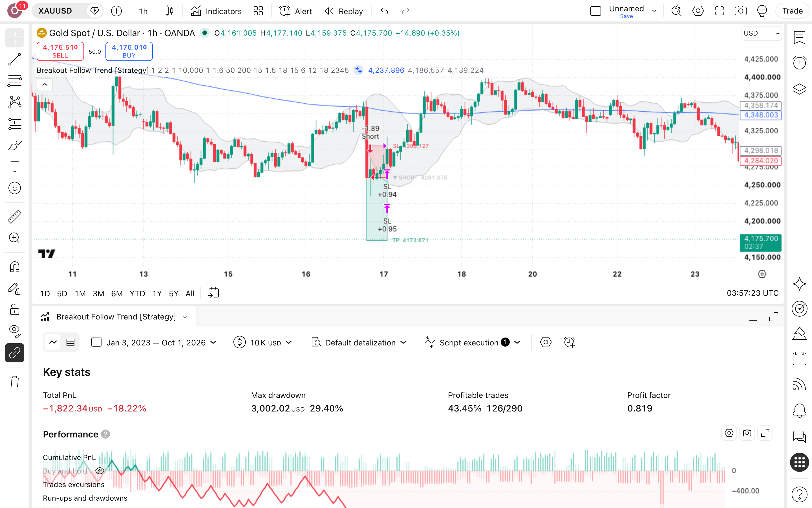812x508 pixels.
Task: Click the trash remove objects icon
Action: click(x=14, y=382)
